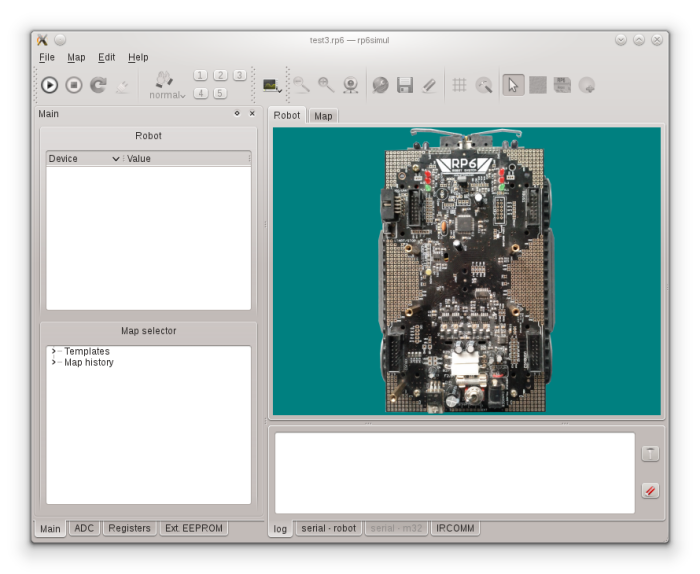Click the zoom out magnifier icon
Screen dimensions: 700x574
point(302,85)
